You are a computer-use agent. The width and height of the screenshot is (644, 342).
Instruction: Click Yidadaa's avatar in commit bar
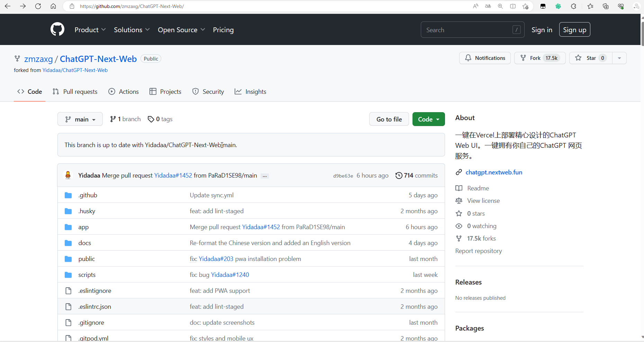point(68,175)
